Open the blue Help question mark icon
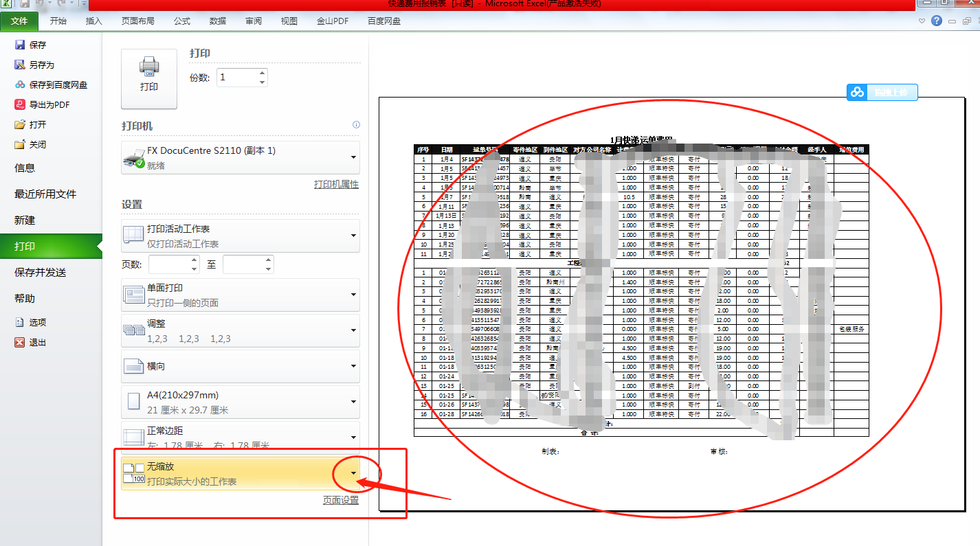Screen dimensions: 980x546 click(x=937, y=21)
